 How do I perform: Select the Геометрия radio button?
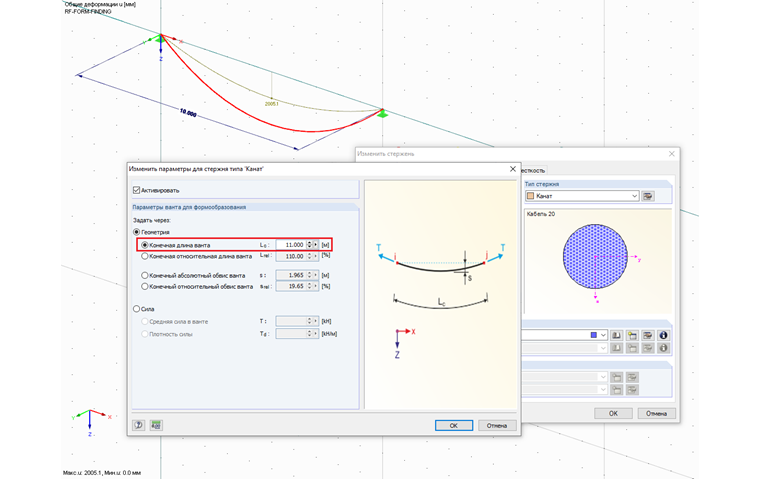(137, 232)
